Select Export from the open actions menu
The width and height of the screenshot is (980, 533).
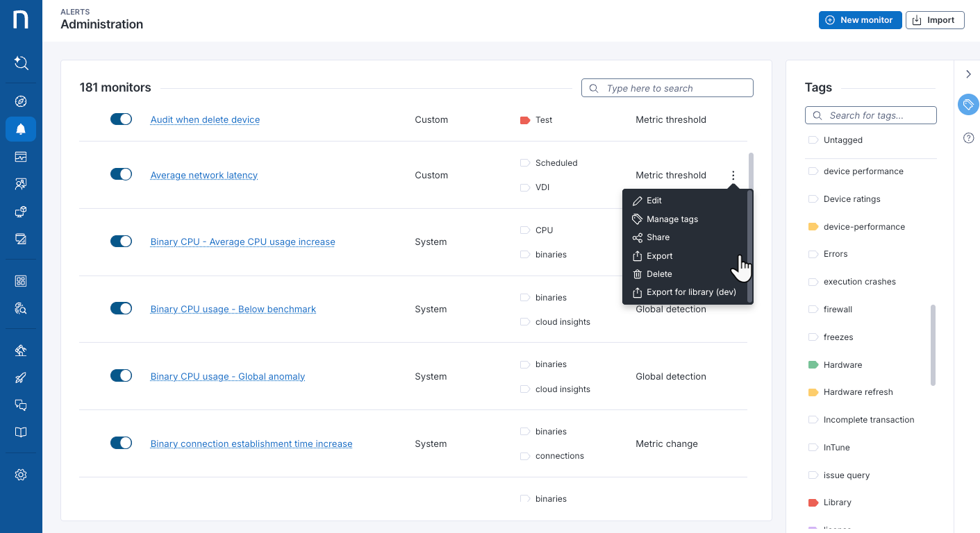(658, 255)
